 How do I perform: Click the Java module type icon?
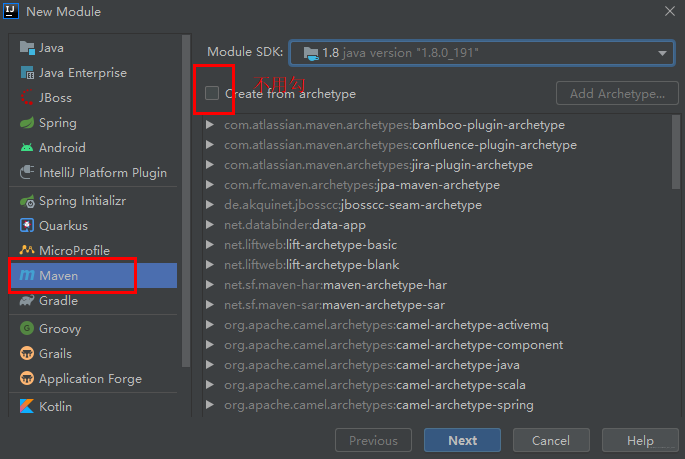(27, 48)
